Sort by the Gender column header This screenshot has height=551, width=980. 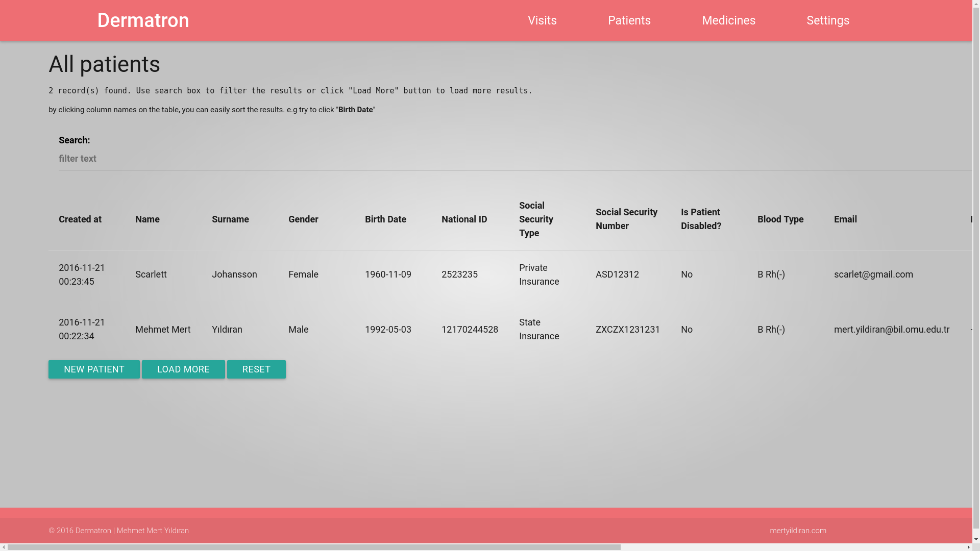pos(303,219)
